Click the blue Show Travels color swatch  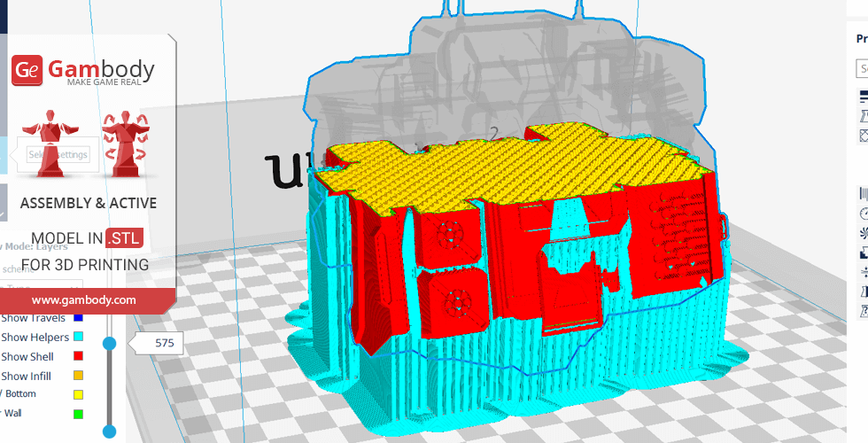pyautogui.click(x=78, y=317)
